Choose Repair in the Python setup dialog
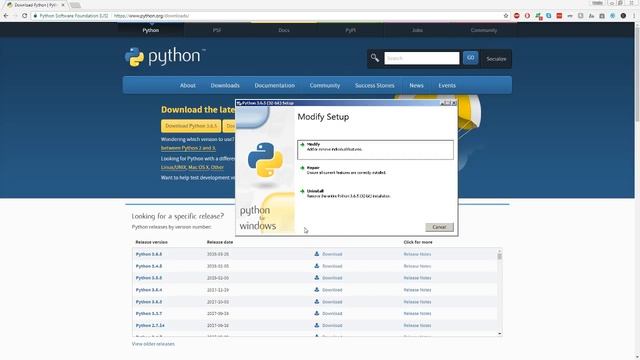 coord(375,170)
